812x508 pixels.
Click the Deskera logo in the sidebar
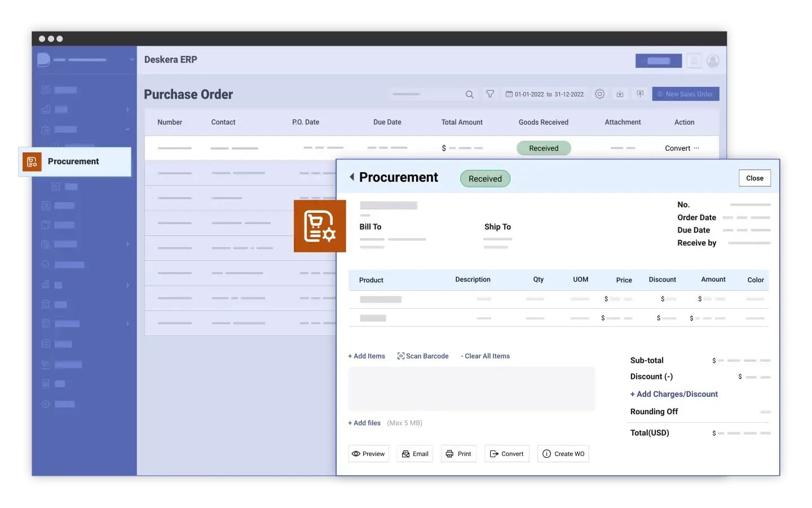pyautogui.click(x=43, y=59)
